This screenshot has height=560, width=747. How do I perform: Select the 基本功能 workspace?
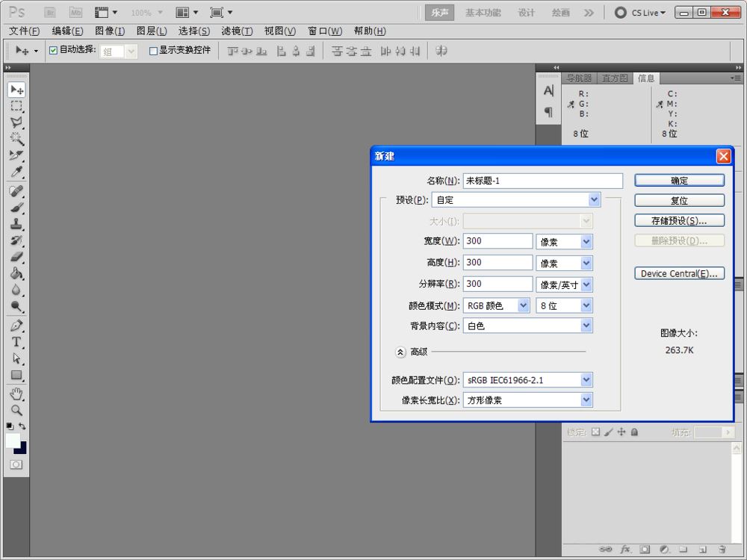[x=483, y=13]
